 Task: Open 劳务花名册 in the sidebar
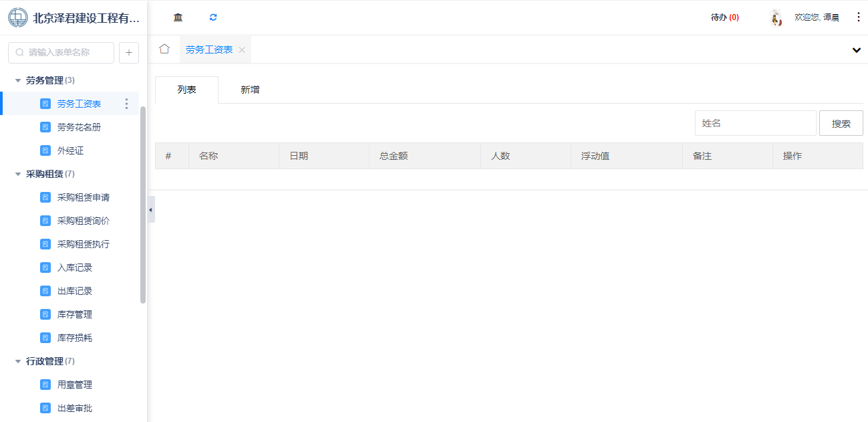pos(79,127)
